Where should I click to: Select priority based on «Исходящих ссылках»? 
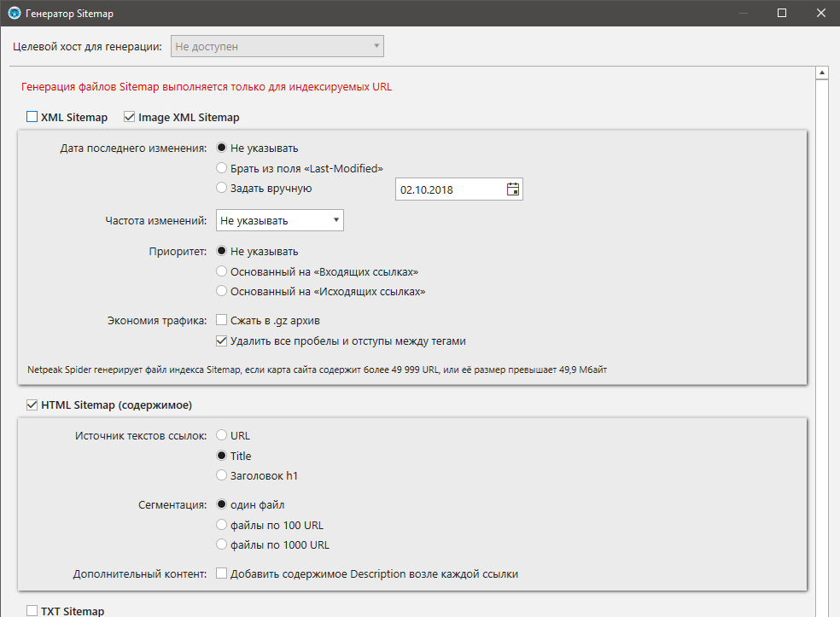(x=221, y=291)
